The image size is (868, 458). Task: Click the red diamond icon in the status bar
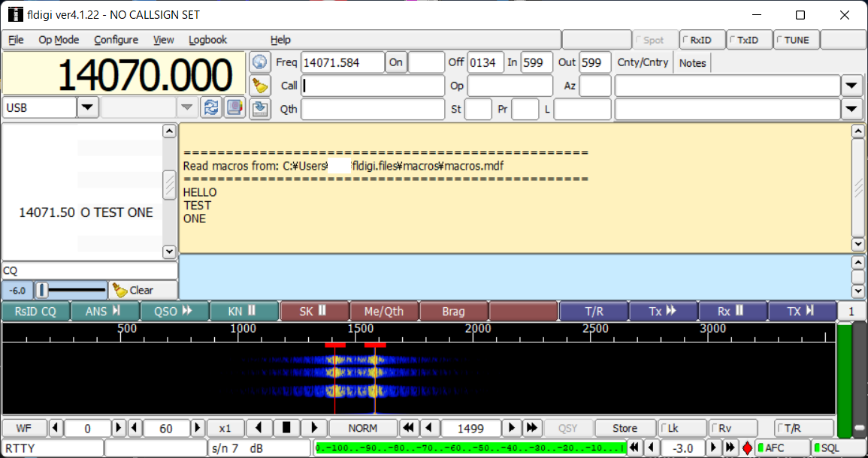747,448
